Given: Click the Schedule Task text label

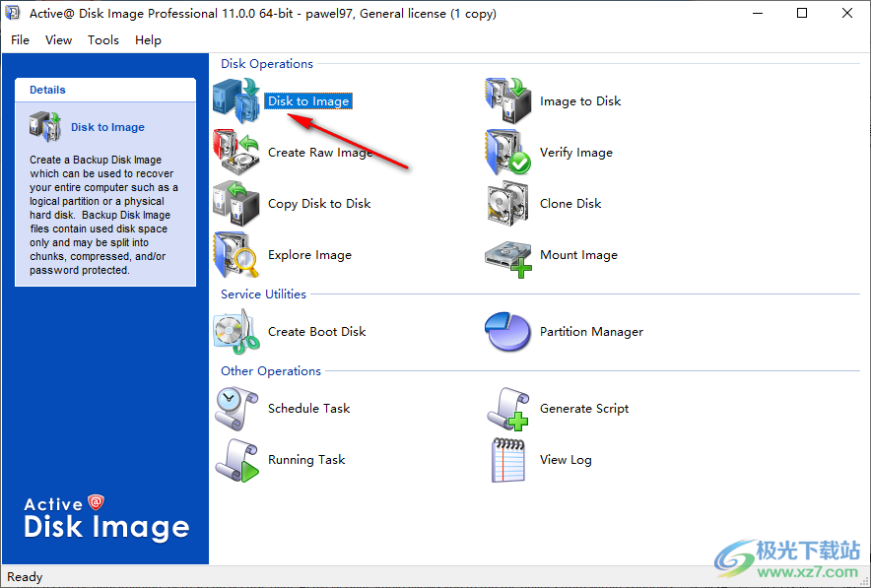Looking at the screenshot, I should pyautogui.click(x=308, y=409).
